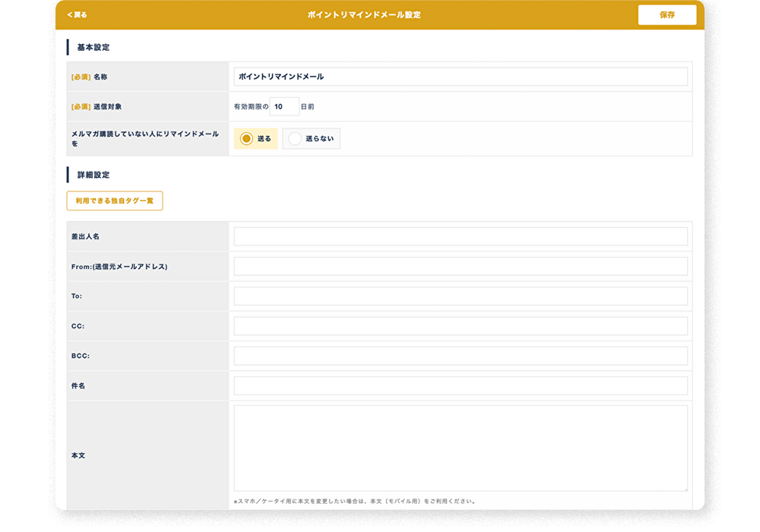Open the 利用できる独自タグ一覧 tag list
760x532 pixels.
coord(115,201)
